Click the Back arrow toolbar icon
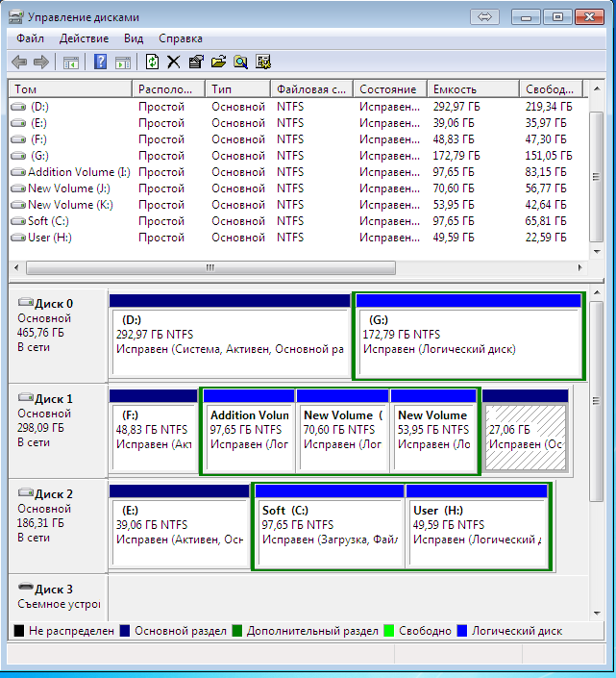Viewport: 616px width, 678px height. point(19,63)
